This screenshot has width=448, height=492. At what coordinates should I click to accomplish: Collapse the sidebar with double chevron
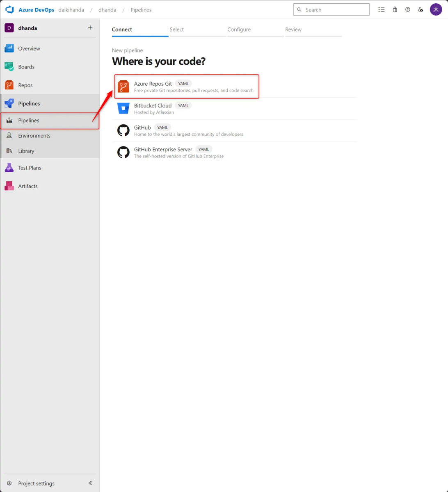tap(90, 483)
